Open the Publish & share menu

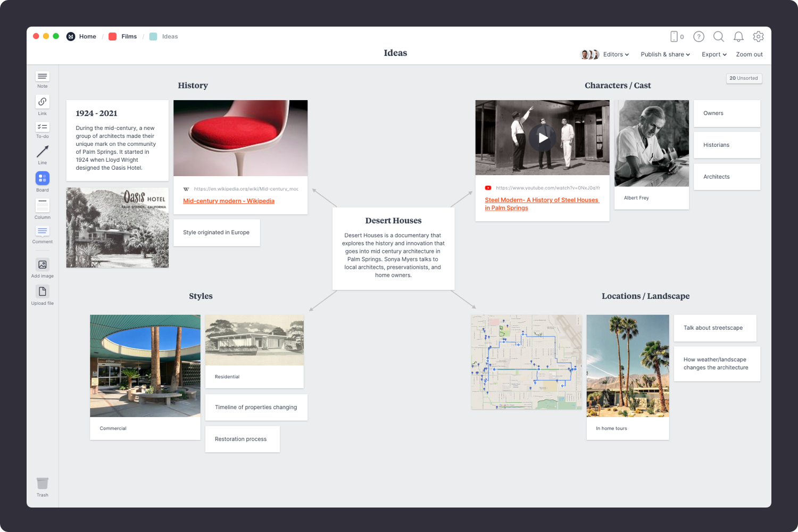(665, 54)
